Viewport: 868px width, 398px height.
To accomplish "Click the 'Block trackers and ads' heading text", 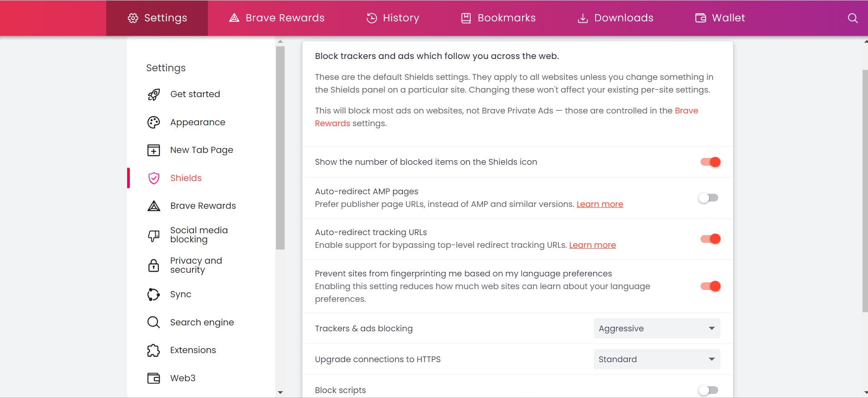I will [x=437, y=56].
